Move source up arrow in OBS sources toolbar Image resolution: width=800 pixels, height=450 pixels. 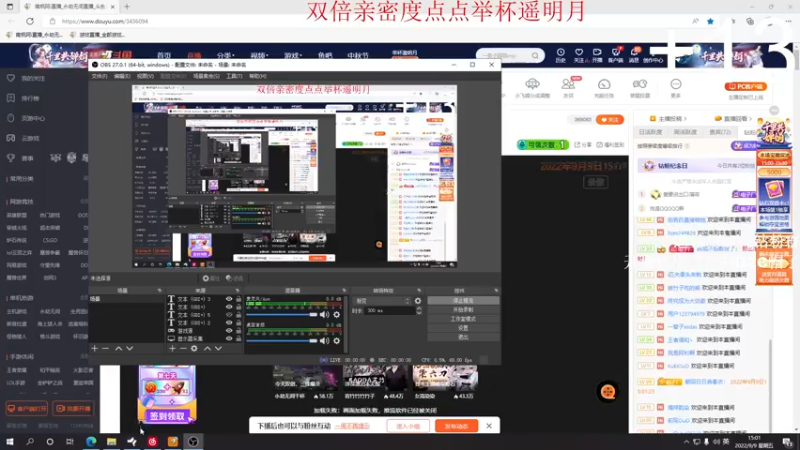[207, 348]
